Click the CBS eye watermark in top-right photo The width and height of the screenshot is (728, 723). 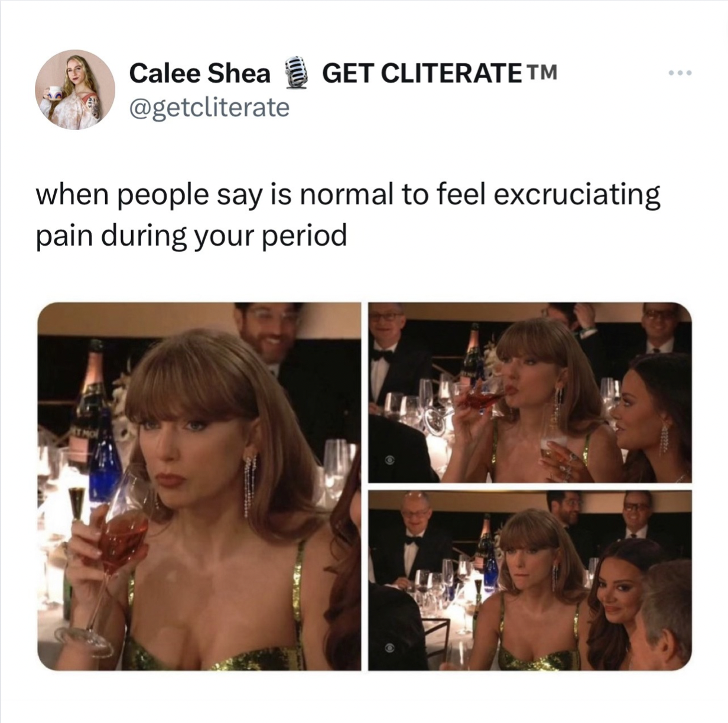pos(391,461)
